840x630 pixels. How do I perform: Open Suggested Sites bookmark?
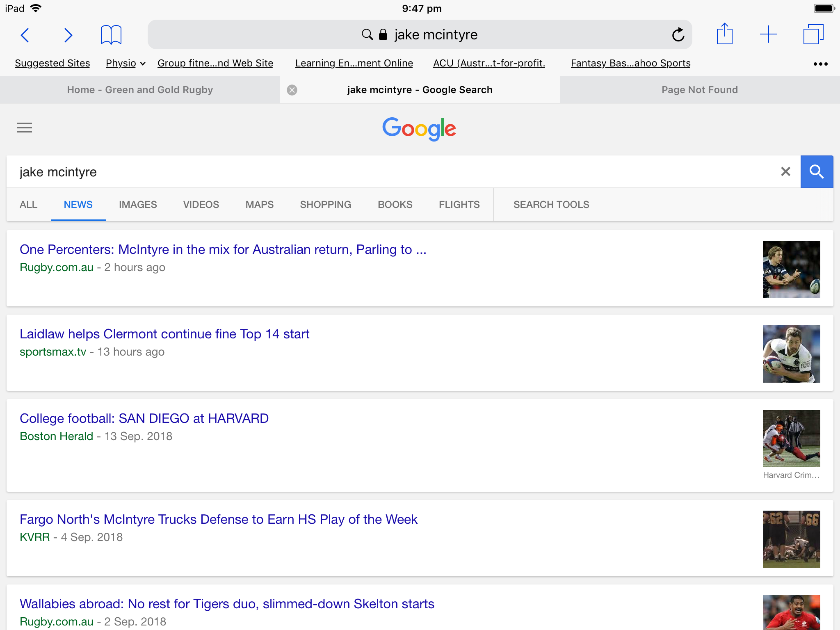click(x=52, y=63)
